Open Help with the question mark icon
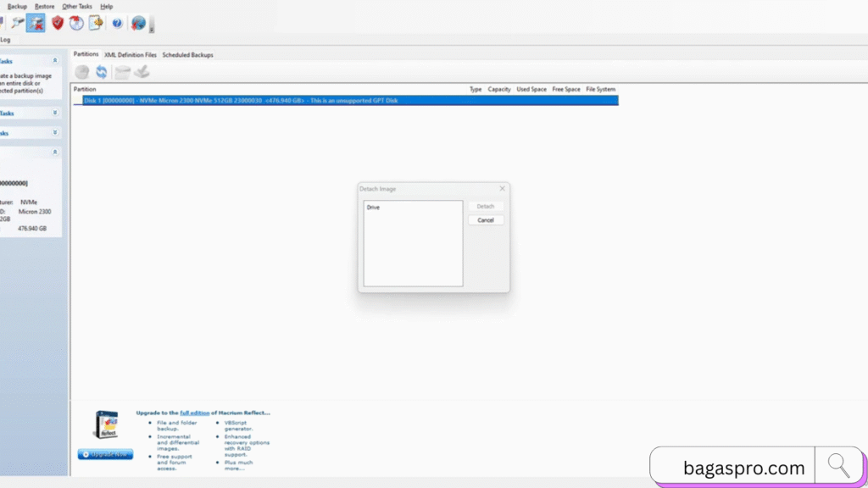The height and width of the screenshot is (488, 868). click(117, 23)
